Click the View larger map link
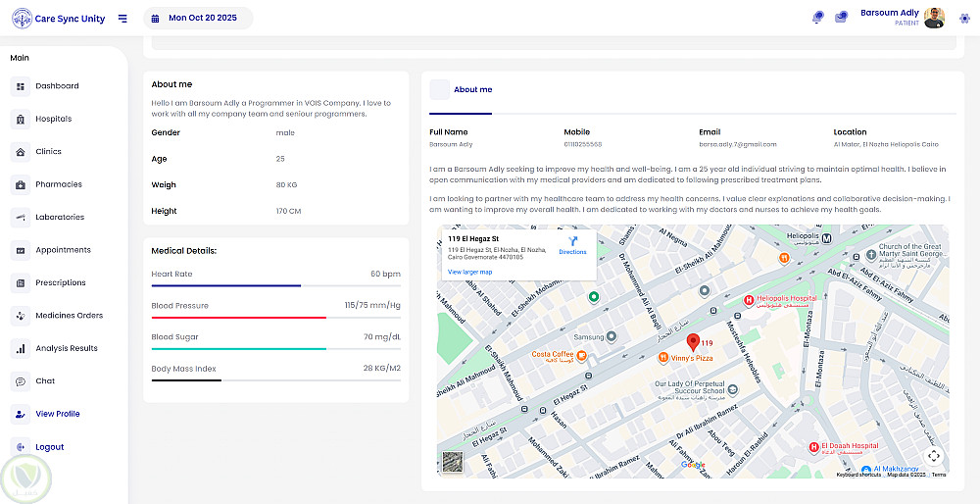Screen dimensions: 980x504 pyautogui.click(x=469, y=272)
